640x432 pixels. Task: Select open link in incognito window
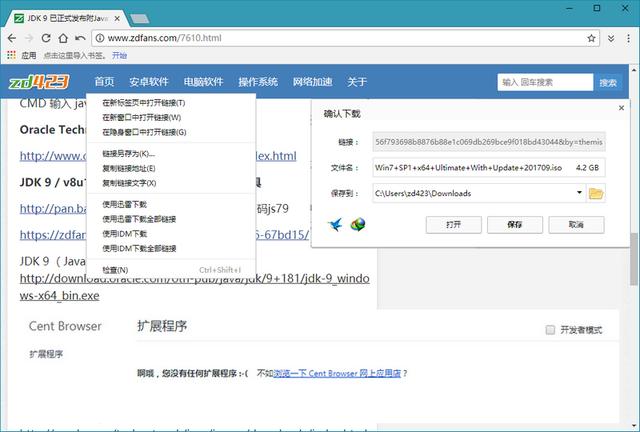point(171,132)
